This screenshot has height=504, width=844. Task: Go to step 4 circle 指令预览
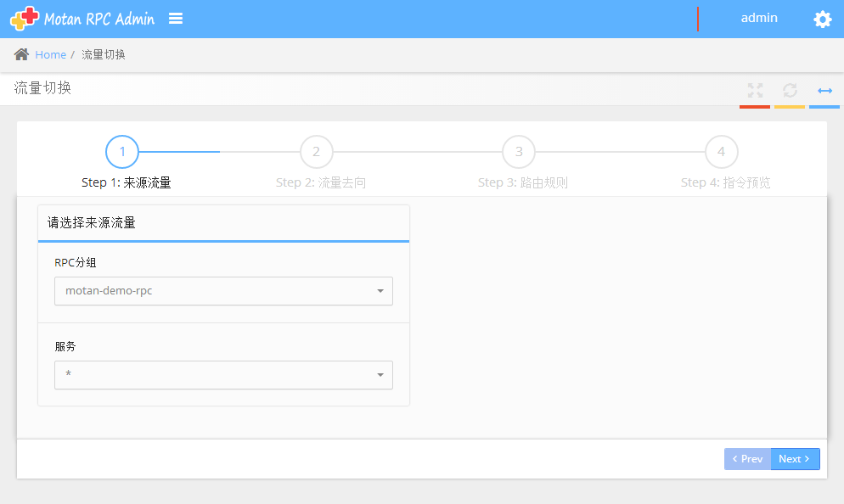[721, 152]
